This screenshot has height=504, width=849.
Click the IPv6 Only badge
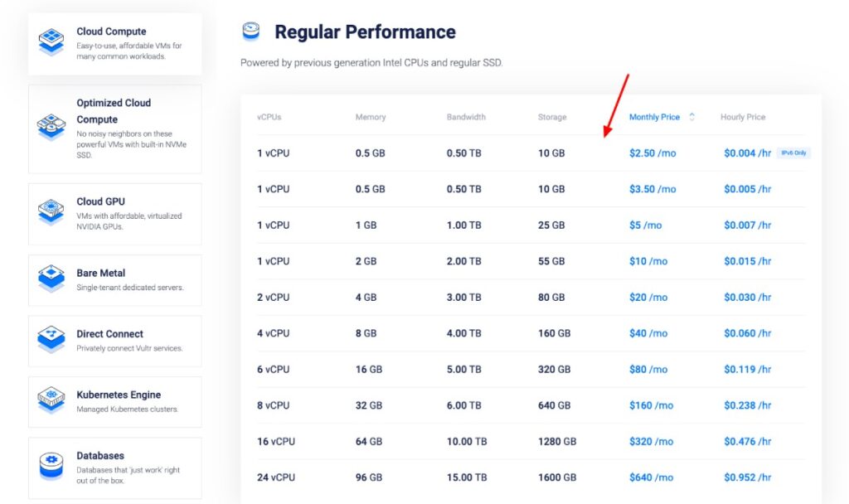pos(794,153)
